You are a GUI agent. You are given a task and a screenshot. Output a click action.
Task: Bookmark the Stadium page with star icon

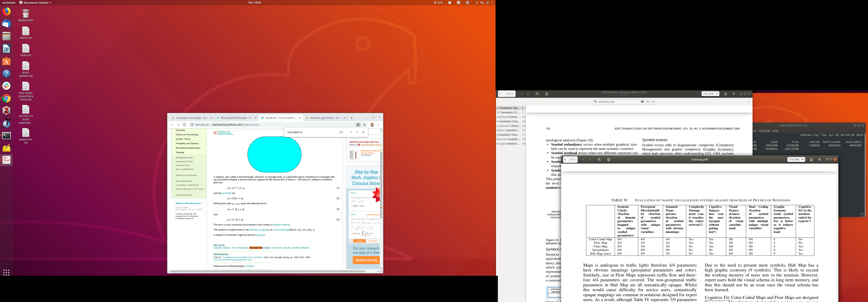click(364, 124)
